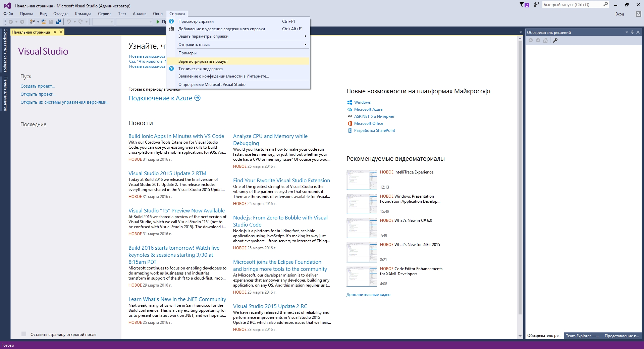Click the Navigate Backward toolbar arrow
This screenshot has width=644, height=349.
(11, 22)
